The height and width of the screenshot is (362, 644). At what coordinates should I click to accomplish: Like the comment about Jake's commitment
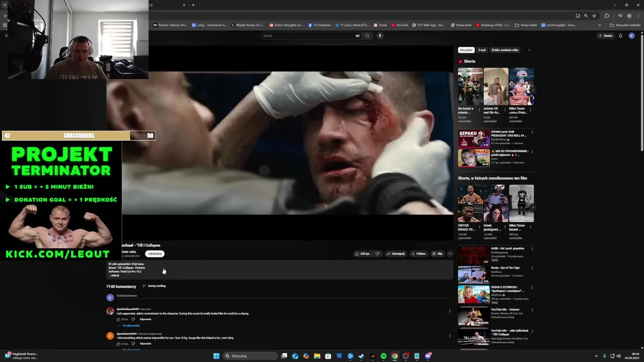[119, 319]
